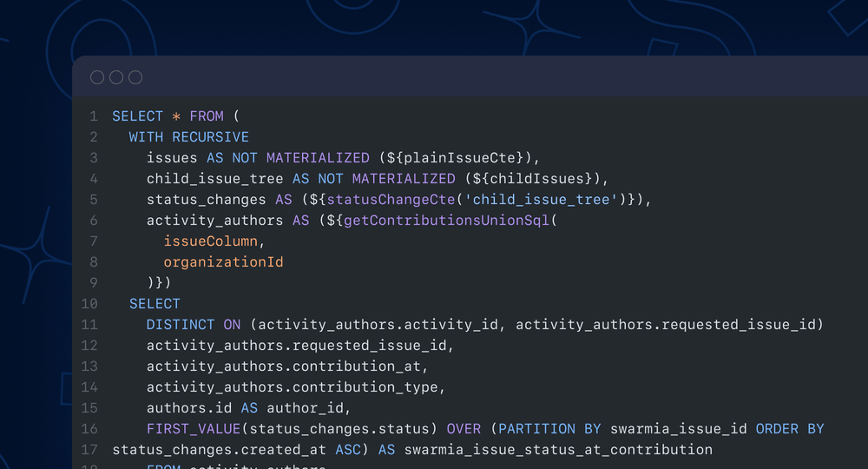
Task: Select line number 16 in the gutter
Action: 89,429
